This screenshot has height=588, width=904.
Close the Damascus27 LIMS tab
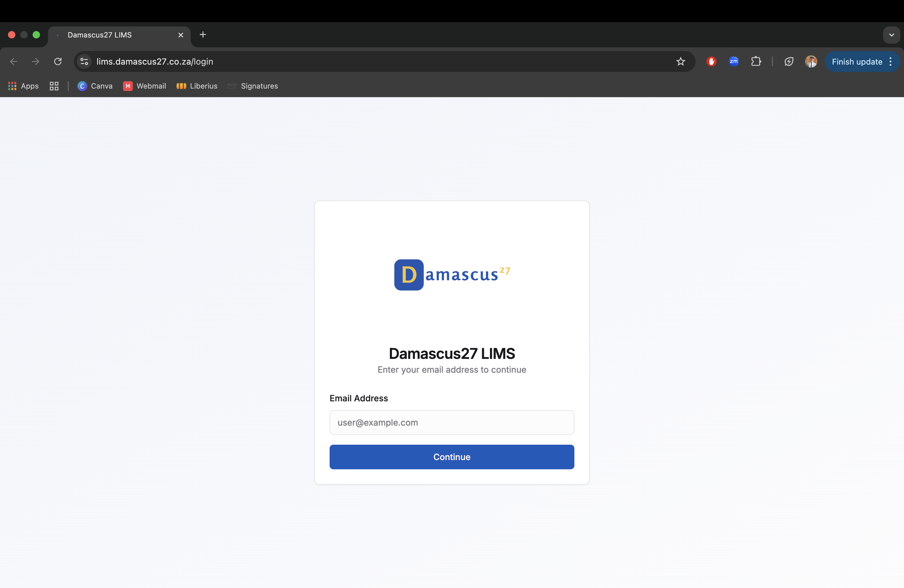click(181, 35)
